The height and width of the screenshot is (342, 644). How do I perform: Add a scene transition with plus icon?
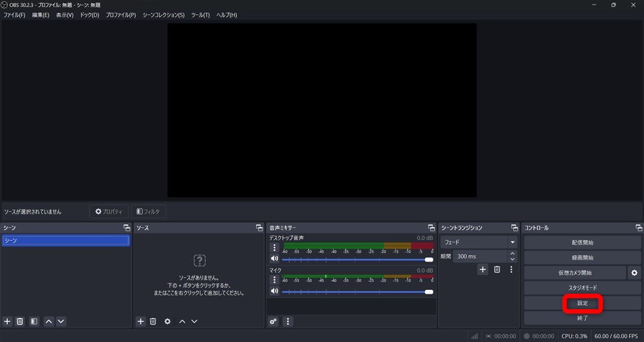point(482,269)
